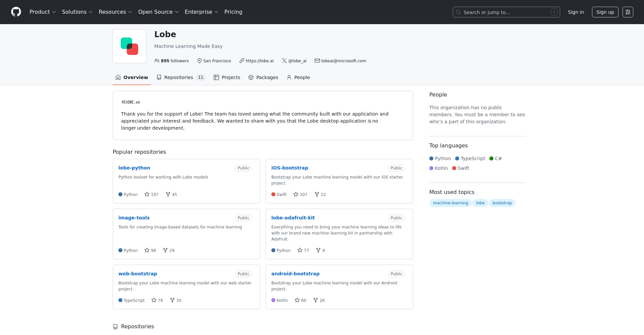The height and width of the screenshot is (335, 644).
Task: Click fork icon on image-tools card
Action: pyautogui.click(x=165, y=250)
